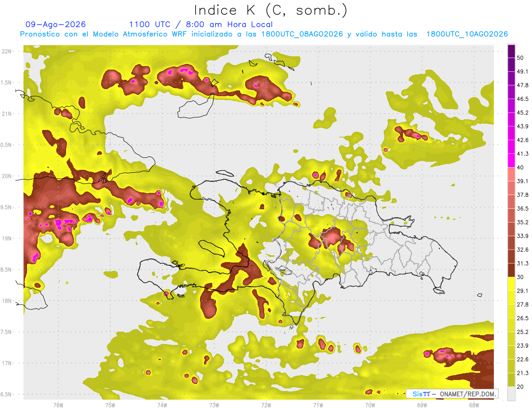Click the latitude axis label "19N"
This screenshot has height=411, width=532.
coord(7,238)
